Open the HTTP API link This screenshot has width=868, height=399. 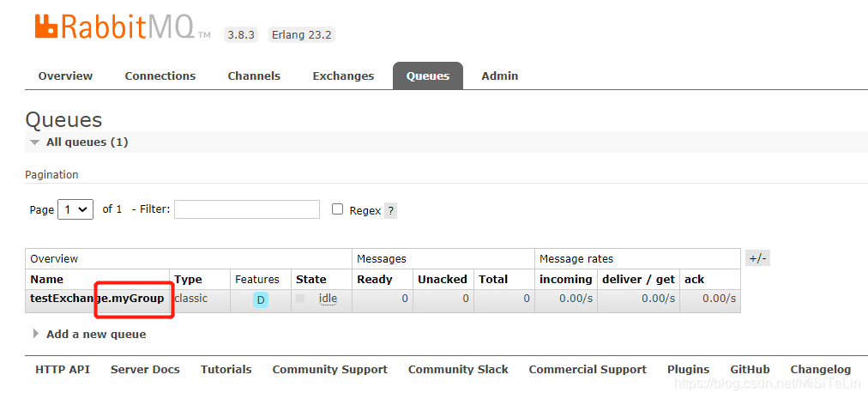click(63, 370)
